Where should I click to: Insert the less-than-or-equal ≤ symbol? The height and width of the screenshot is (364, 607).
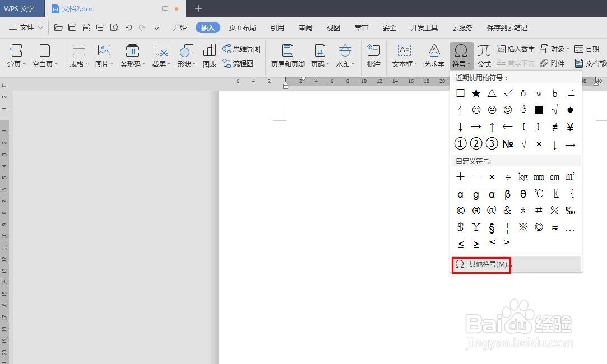(x=461, y=245)
